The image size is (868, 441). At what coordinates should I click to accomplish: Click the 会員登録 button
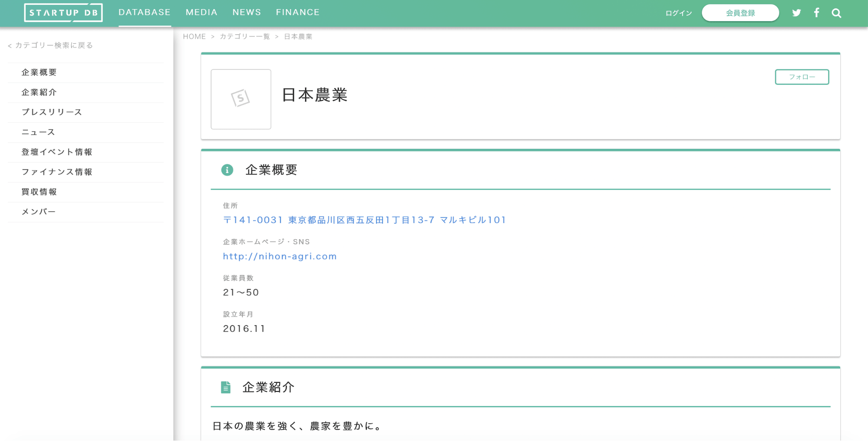coord(740,13)
